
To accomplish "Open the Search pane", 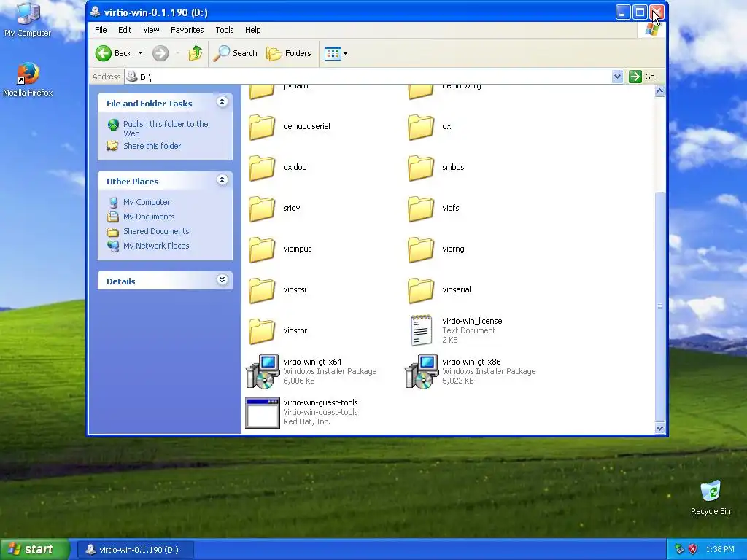I will (235, 53).
